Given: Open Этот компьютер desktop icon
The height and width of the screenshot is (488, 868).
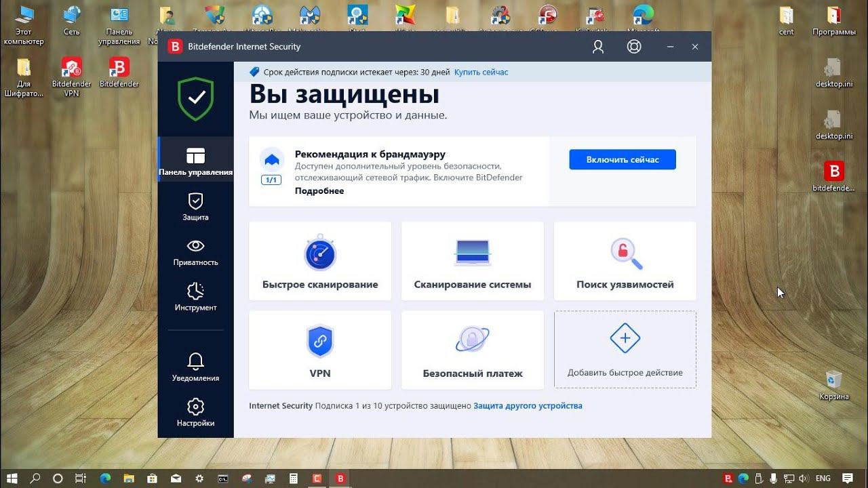Looking at the screenshot, I should pyautogui.click(x=23, y=24).
